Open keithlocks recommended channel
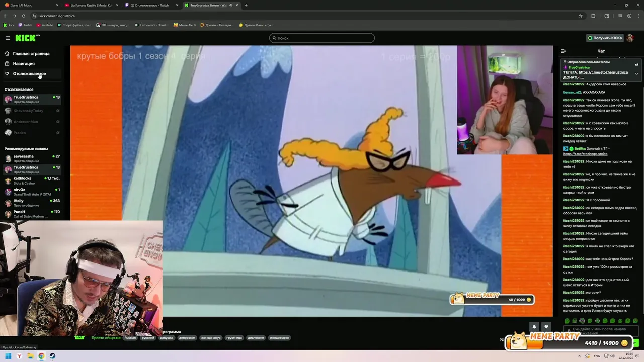Image resolution: width=644 pixels, height=362 pixels. [x=32, y=180]
